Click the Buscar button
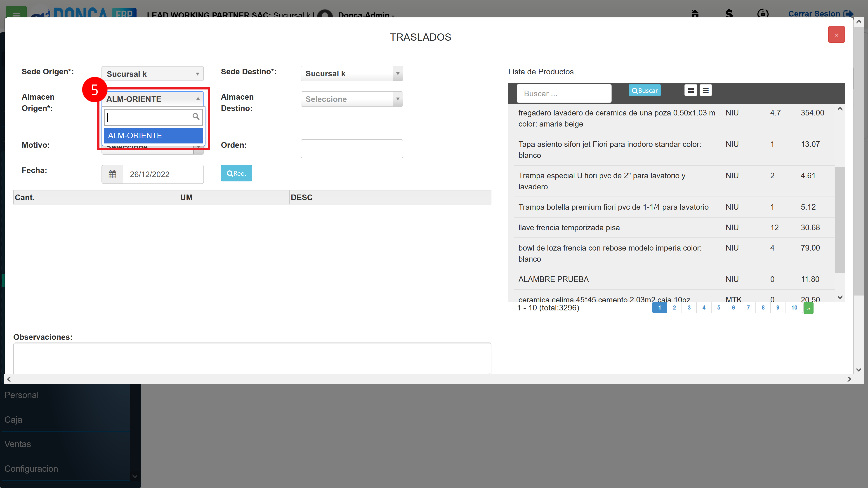 644,90
